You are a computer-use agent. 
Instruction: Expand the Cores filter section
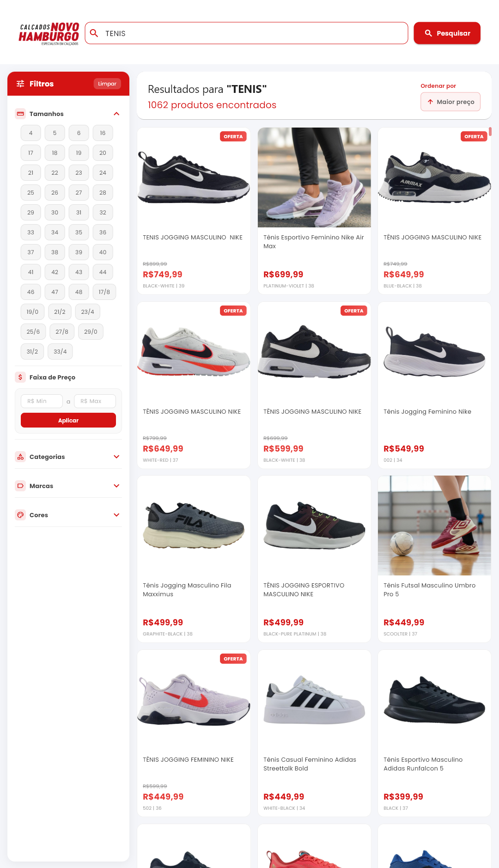(x=116, y=515)
